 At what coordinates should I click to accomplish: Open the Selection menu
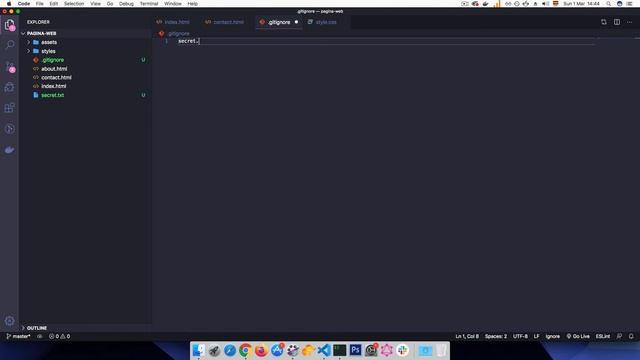point(74,4)
